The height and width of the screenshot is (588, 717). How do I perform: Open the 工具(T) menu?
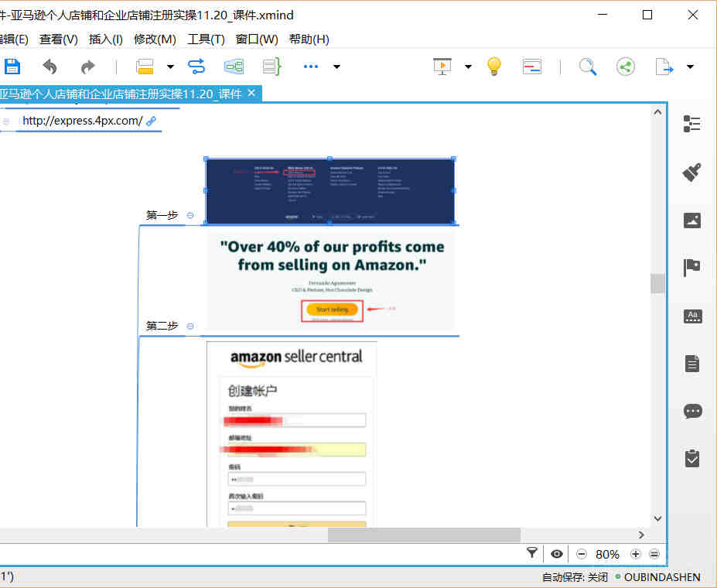point(206,39)
